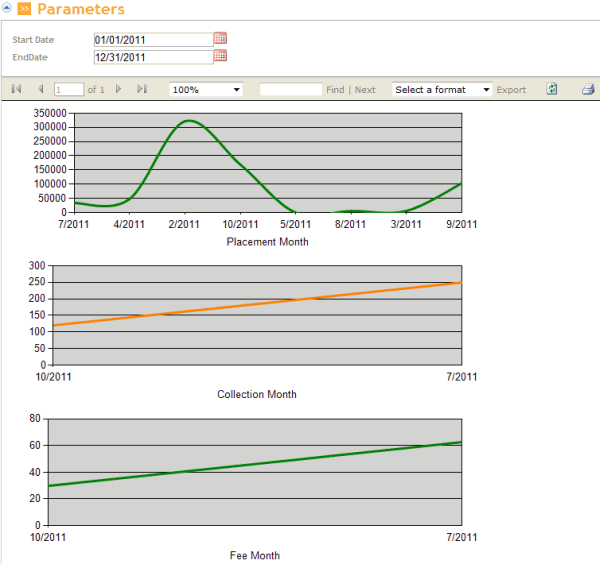This screenshot has height=564, width=600.
Task: Click the current page number box
Action: pyautogui.click(x=69, y=89)
